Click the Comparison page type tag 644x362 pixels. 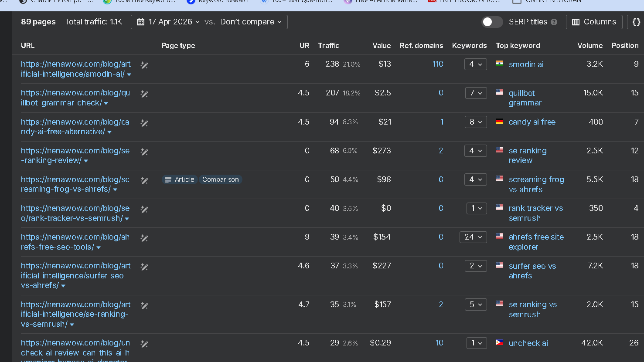click(220, 179)
